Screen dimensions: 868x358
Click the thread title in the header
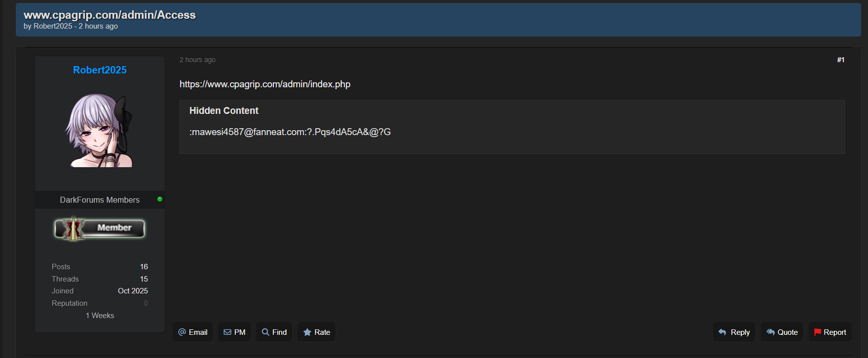click(x=110, y=15)
